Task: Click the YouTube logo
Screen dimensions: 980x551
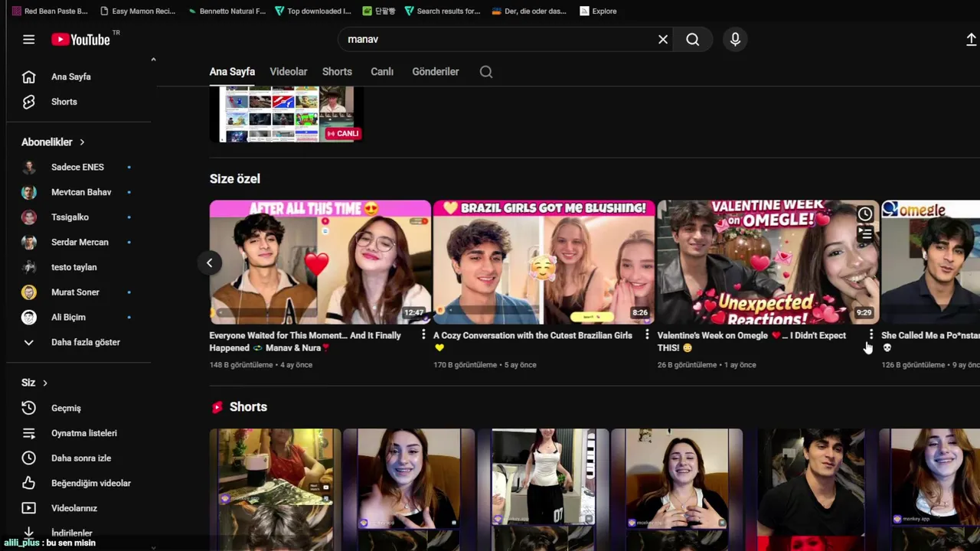Action: (81, 39)
